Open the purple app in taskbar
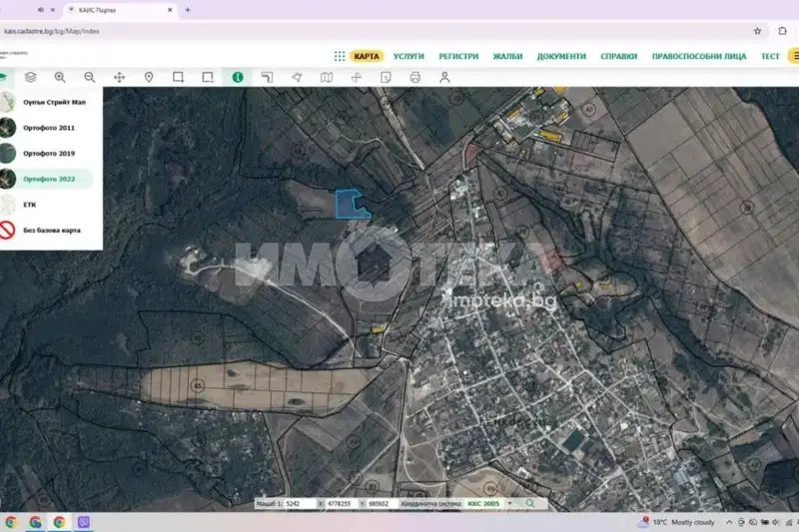Screen dimensions: 799x532 pos(84,522)
